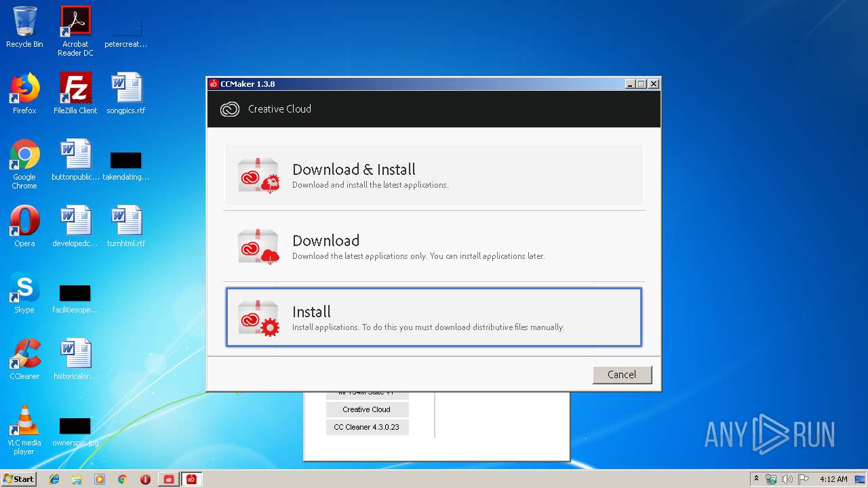Click the network tray icon
868x488 pixels.
click(x=771, y=479)
